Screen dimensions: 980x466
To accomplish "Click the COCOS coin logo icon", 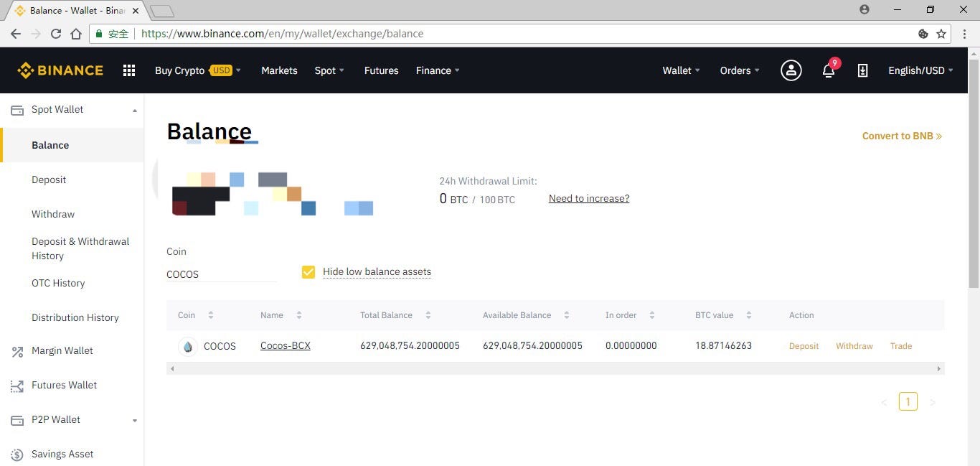I will pyautogui.click(x=188, y=346).
